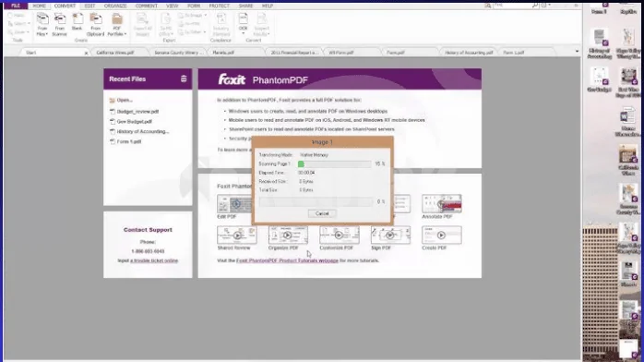Viewport: 644px width, 362px height.
Task: Play the Organize PDF tutorial video
Action: coord(288,235)
